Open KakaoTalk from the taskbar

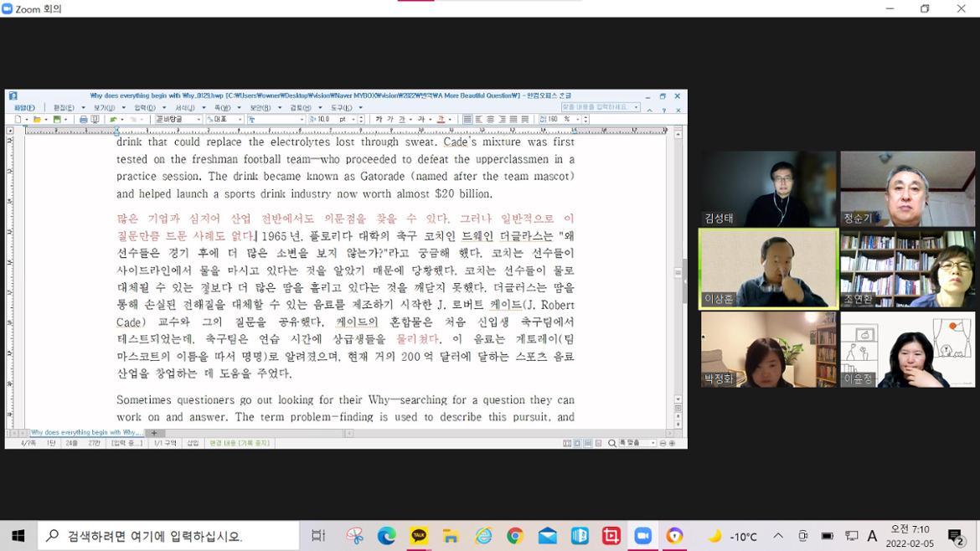click(419, 536)
